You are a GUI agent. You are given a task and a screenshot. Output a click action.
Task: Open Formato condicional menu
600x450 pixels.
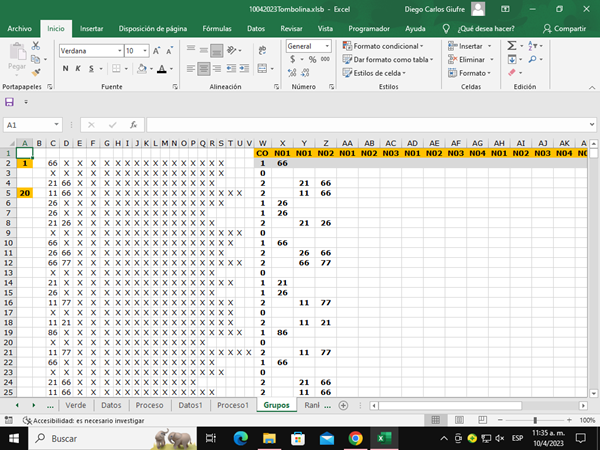(x=383, y=46)
